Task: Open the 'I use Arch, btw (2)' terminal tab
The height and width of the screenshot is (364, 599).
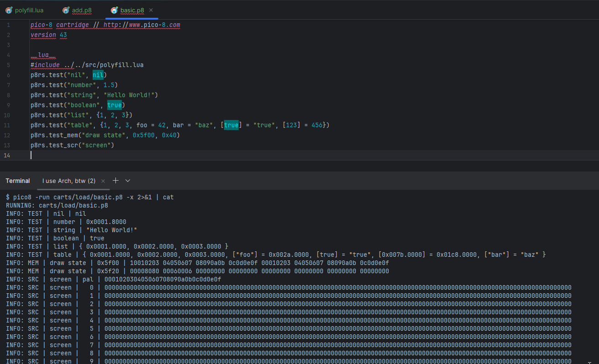Action: point(69,181)
